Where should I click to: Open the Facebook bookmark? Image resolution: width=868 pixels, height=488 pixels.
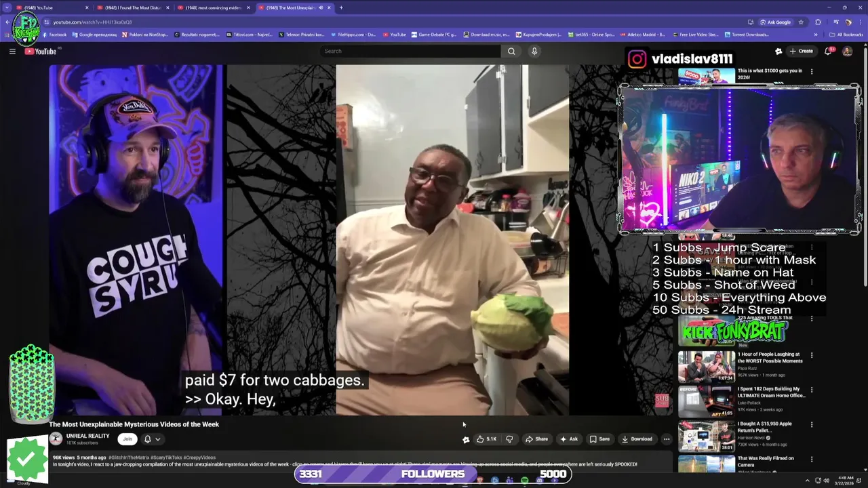click(x=54, y=35)
